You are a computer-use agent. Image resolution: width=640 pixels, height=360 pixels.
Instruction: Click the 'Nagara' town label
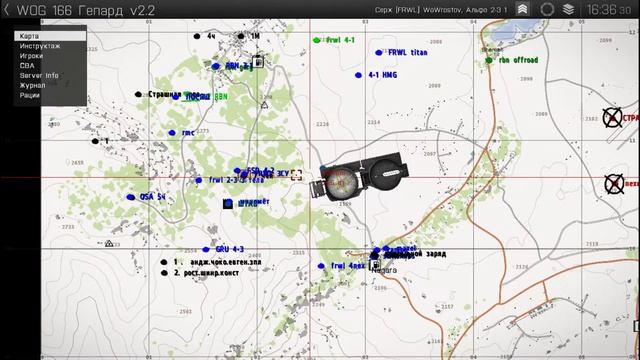tap(384, 270)
